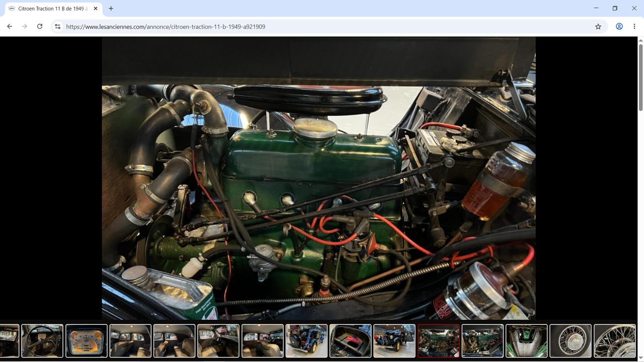Select the Citroen Traction 11 B tab
The height and width of the screenshot is (362, 644).
[53, 9]
